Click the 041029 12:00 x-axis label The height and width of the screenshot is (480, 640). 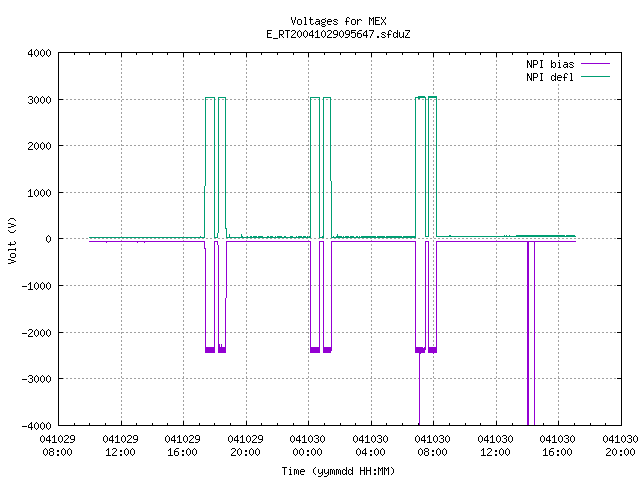[x=120, y=446]
